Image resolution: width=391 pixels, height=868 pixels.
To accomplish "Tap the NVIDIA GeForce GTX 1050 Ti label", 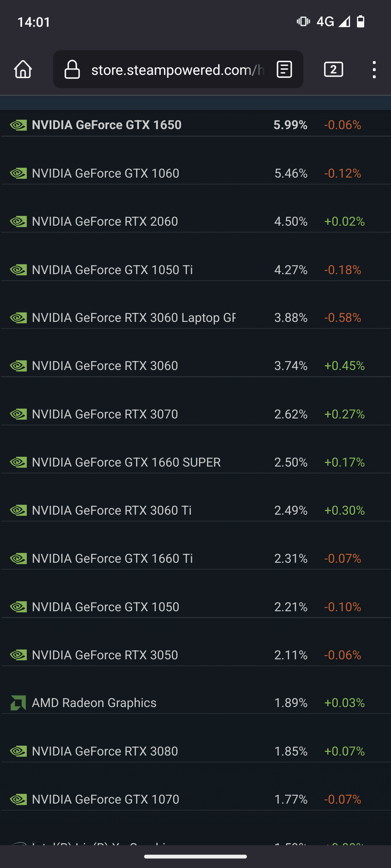I will tap(112, 270).
